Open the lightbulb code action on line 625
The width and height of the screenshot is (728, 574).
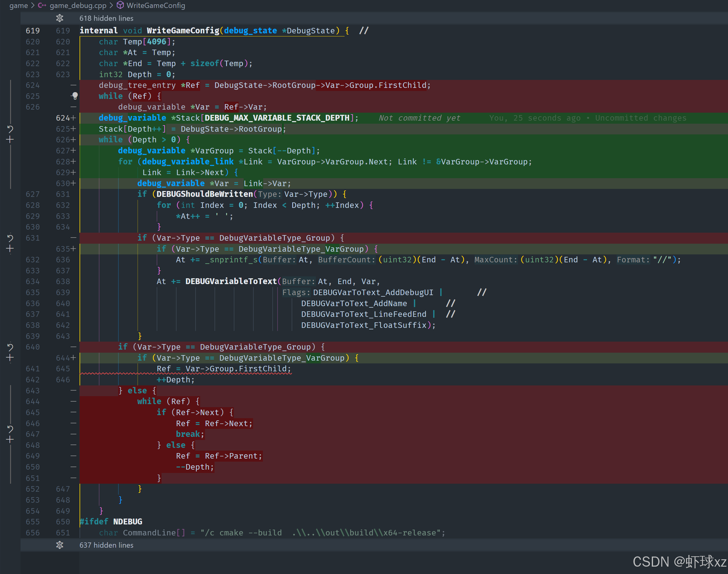(x=75, y=96)
